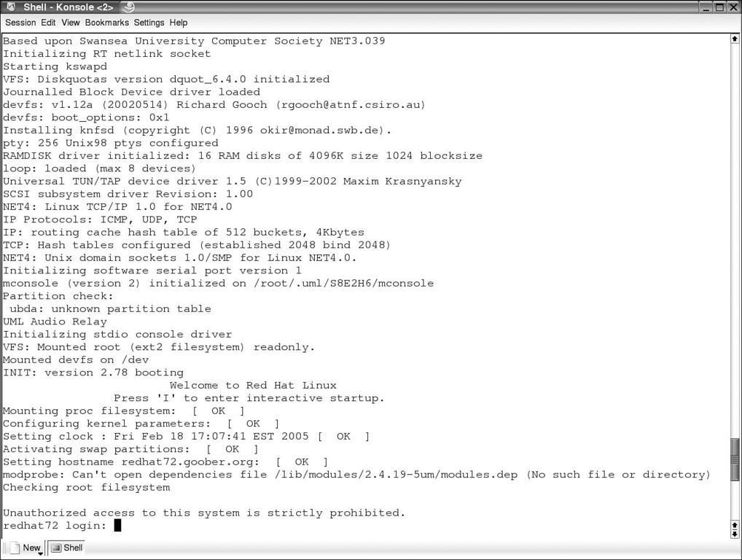
Task: Click the scrollbar up arrow at top
Action: click(x=735, y=39)
